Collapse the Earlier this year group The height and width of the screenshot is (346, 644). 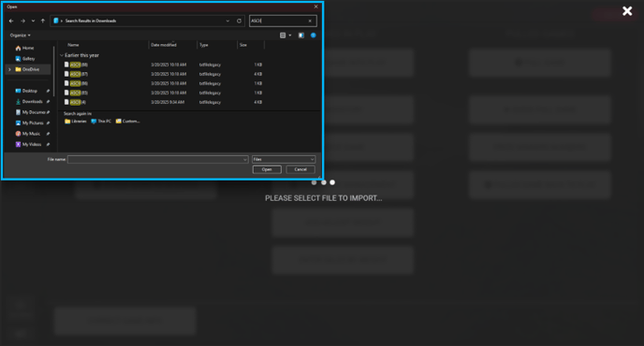(x=62, y=55)
